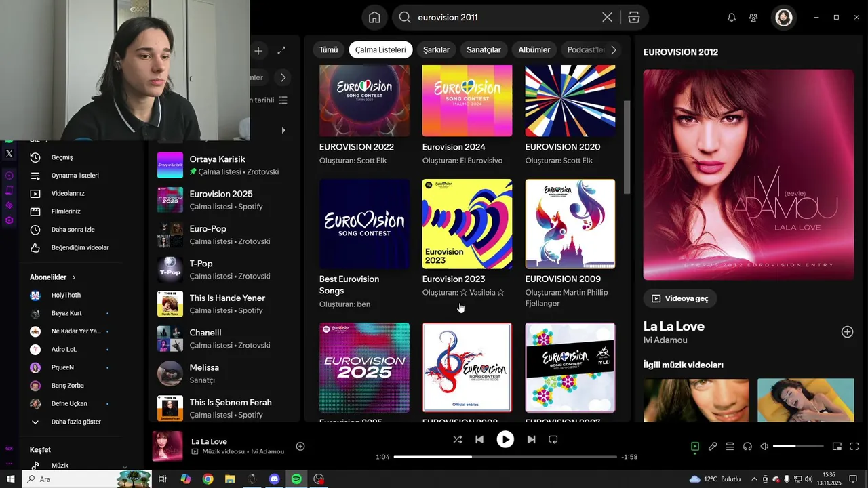Open EUROVISION 2022 playlist

coord(364,115)
